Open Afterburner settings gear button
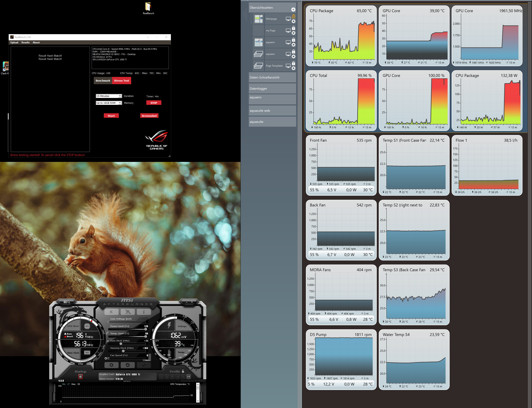This screenshot has width=532, height=408. [x=111, y=365]
